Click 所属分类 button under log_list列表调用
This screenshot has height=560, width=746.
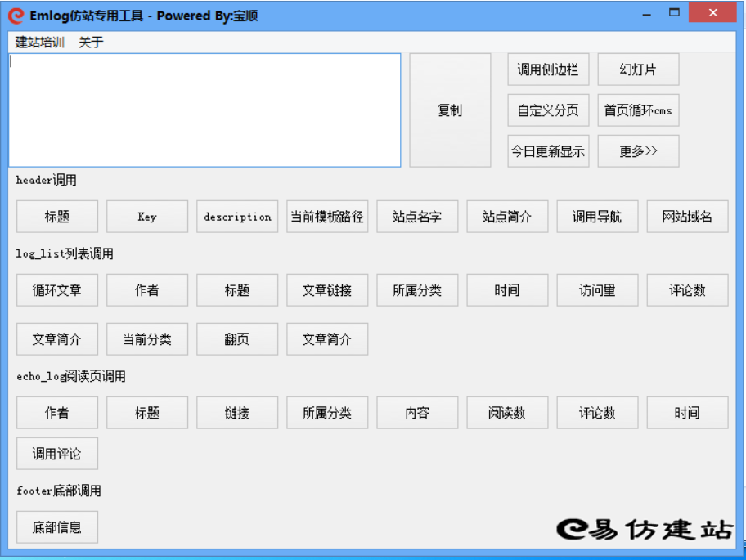click(417, 290)
